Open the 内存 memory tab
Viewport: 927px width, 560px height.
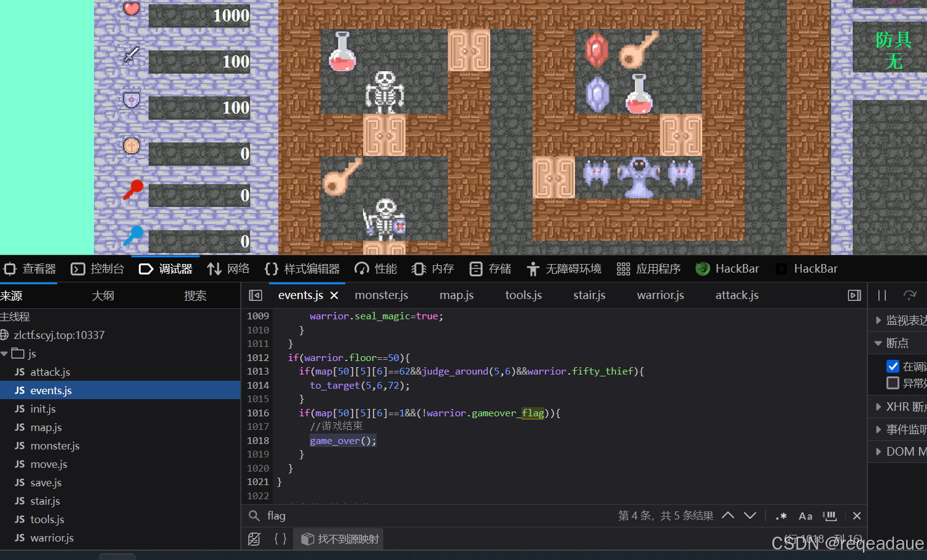[x=432, y=269]
